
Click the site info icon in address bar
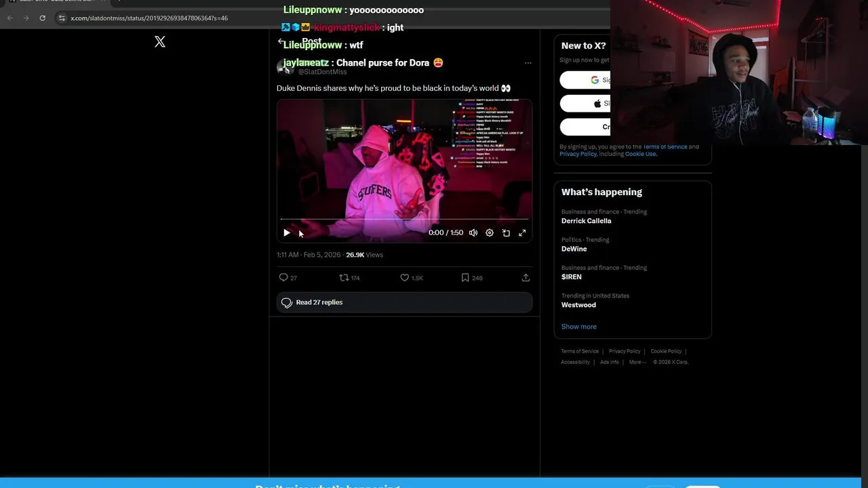click(62, 18)
